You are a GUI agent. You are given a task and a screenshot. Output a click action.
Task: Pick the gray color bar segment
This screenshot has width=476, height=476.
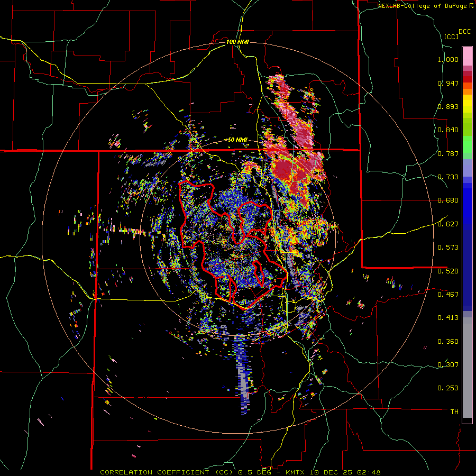point(467,368)
